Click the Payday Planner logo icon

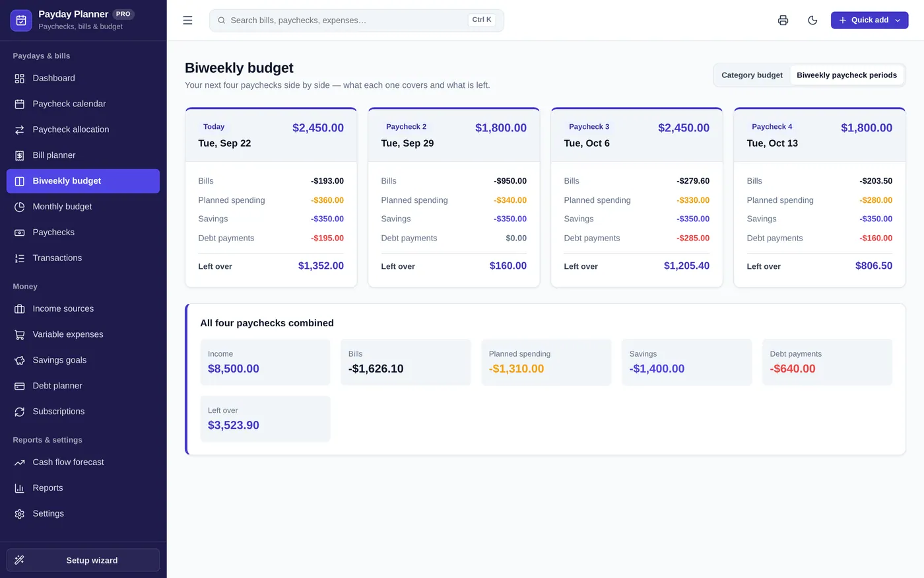tap(21, 20)
